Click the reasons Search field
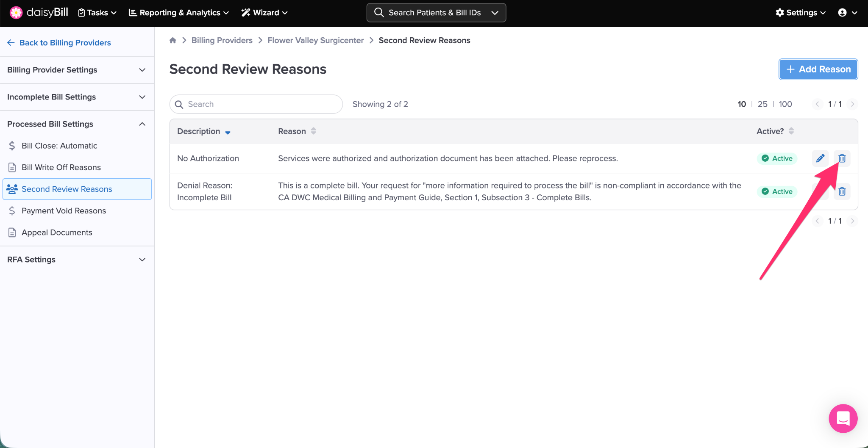This screenshot has width=868, height=448. point(256,104)
